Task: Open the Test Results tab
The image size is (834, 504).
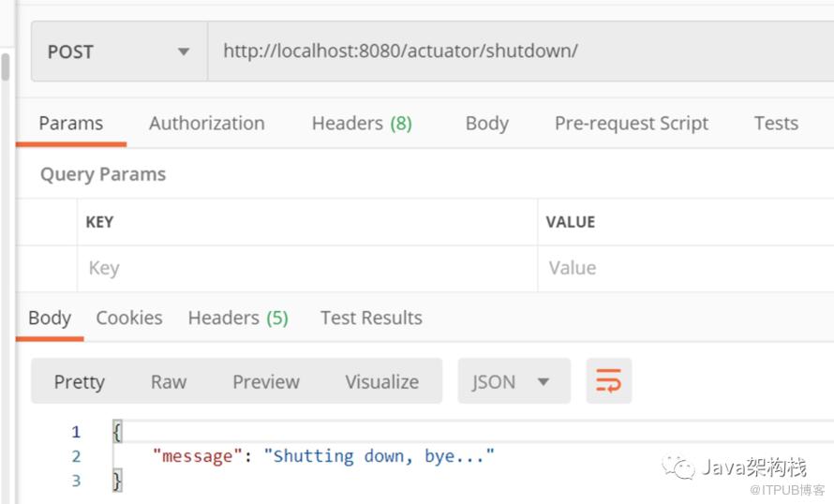Action: tap(371, 318)
